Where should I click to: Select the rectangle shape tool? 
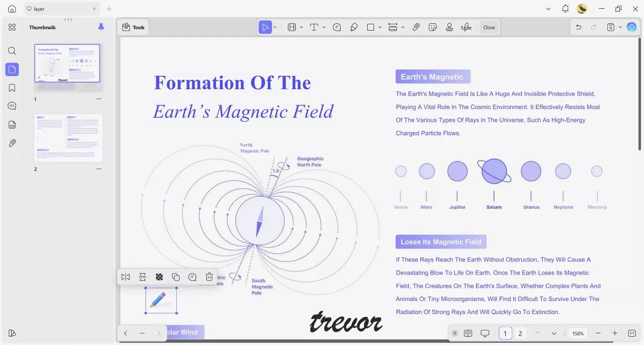[371, 27]
